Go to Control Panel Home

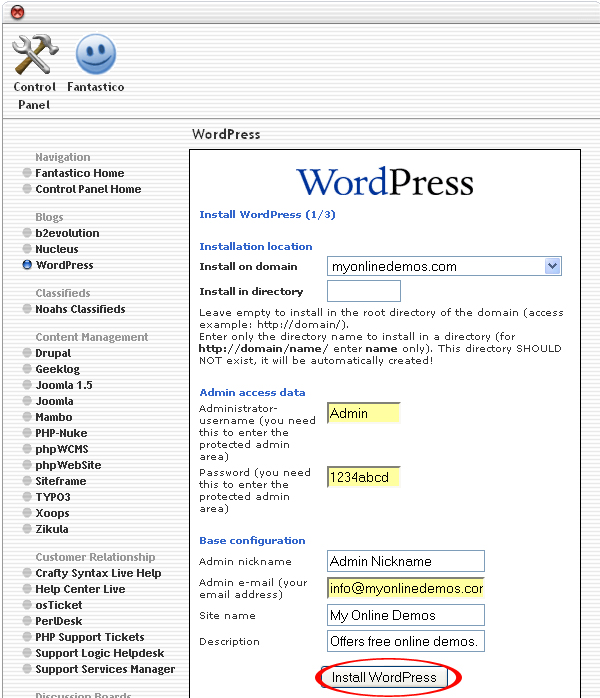click(88, 189)
